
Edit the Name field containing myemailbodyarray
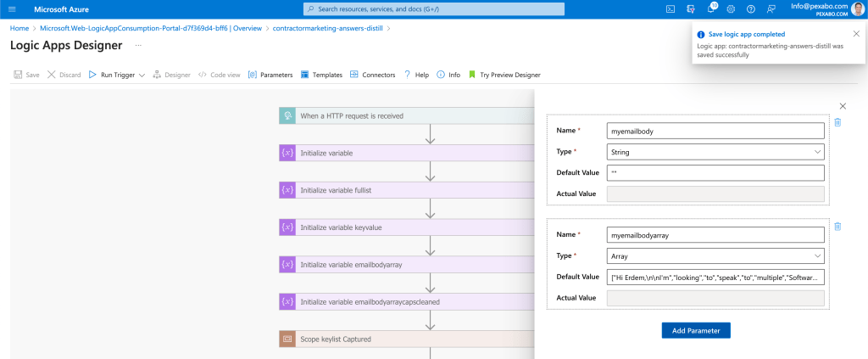(715, 235)
